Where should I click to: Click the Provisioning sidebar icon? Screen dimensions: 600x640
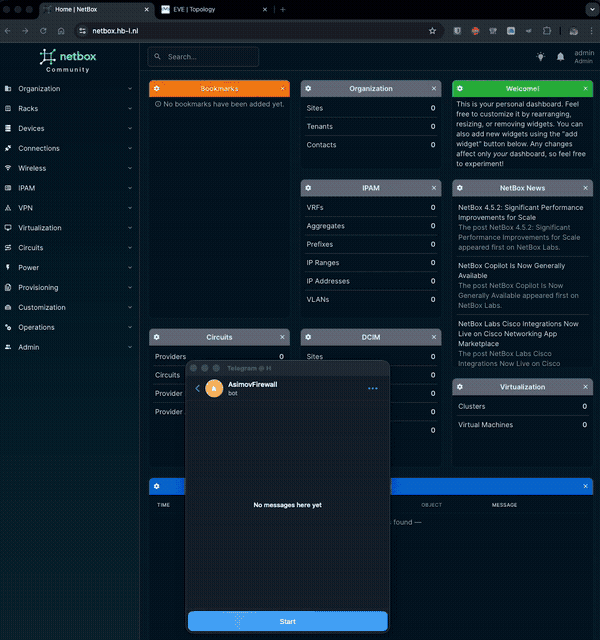pyautogui.click(x=8, y=287)
